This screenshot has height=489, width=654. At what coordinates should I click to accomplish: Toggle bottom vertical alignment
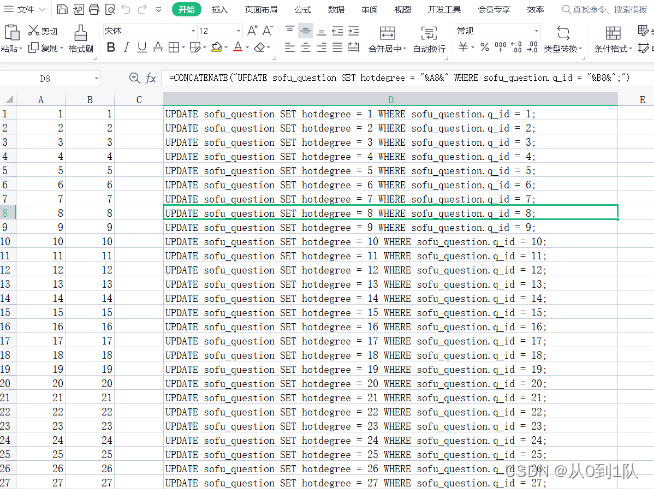321,31
